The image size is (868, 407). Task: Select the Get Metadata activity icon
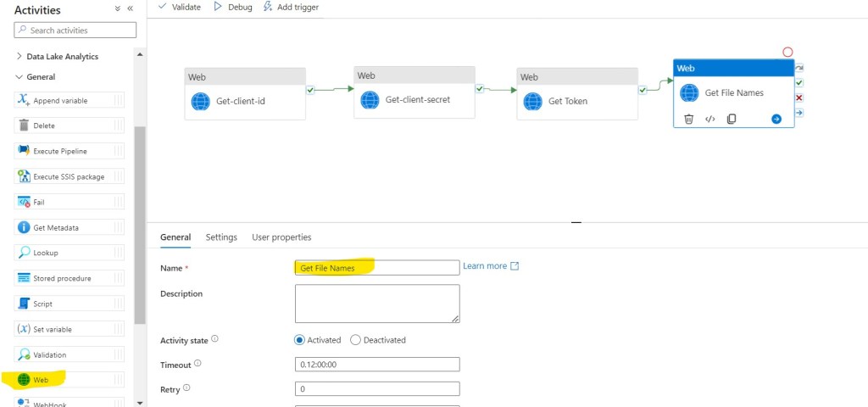[x=24, y=227]
